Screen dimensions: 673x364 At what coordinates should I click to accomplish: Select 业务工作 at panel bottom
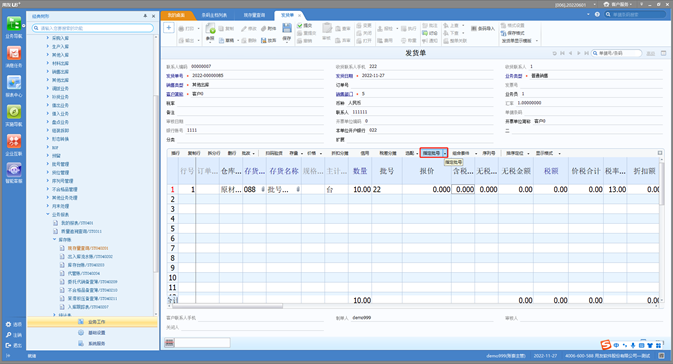(93, 322)
